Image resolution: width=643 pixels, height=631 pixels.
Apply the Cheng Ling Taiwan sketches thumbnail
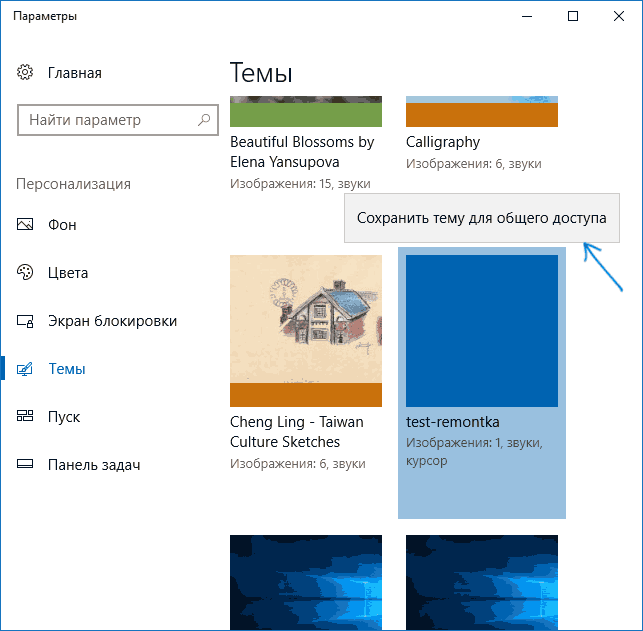tap(306, 331)
